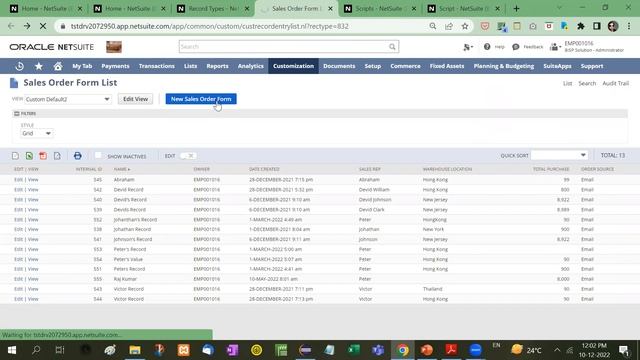Open Recent Records clock icon

pyautogui.click(x=19, y=66)
